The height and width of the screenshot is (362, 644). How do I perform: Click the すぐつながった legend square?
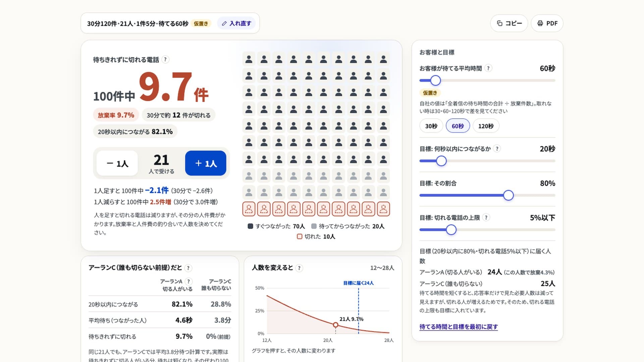pos(250,226)
